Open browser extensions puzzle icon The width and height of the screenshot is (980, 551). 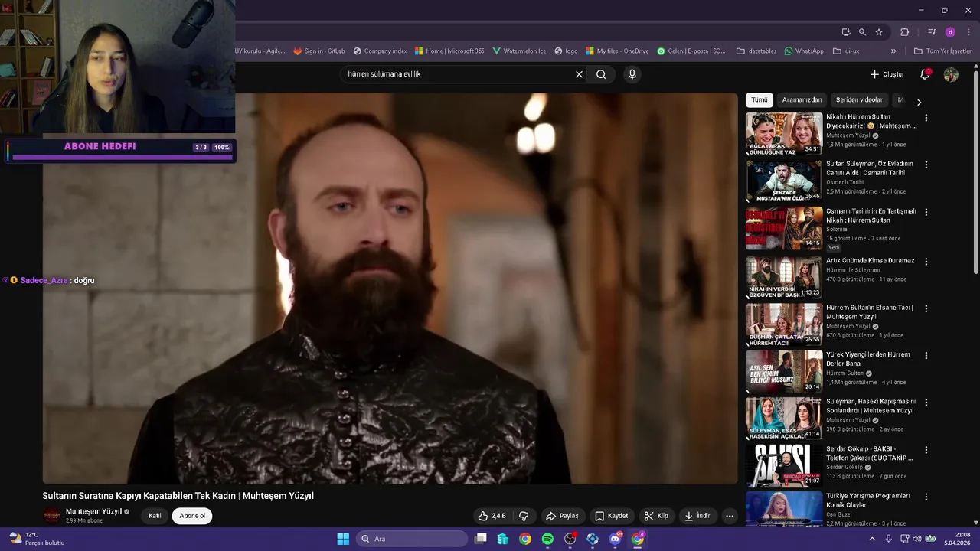click(905, 32)
